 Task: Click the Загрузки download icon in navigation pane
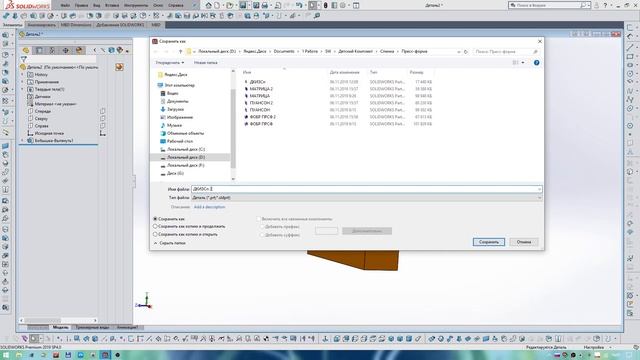[163, 109]
